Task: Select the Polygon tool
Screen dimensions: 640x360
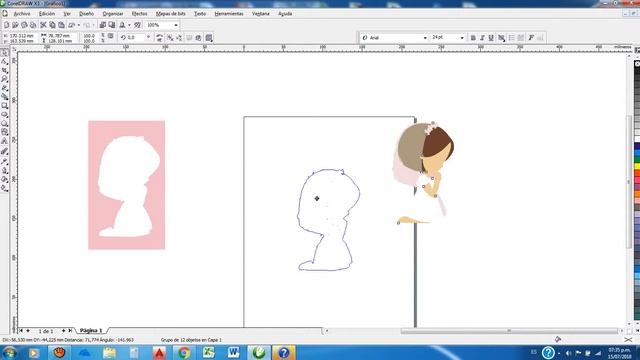Action: tap(4, 123)
